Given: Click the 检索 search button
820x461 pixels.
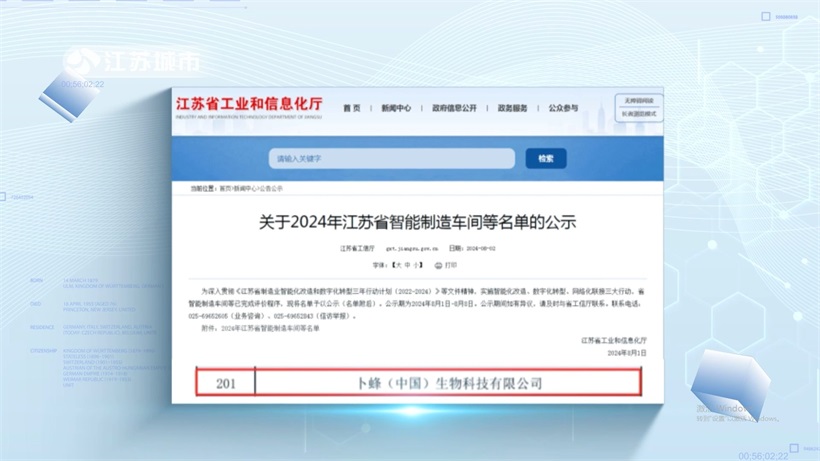Looking at the screenshot, I should 545,158.
